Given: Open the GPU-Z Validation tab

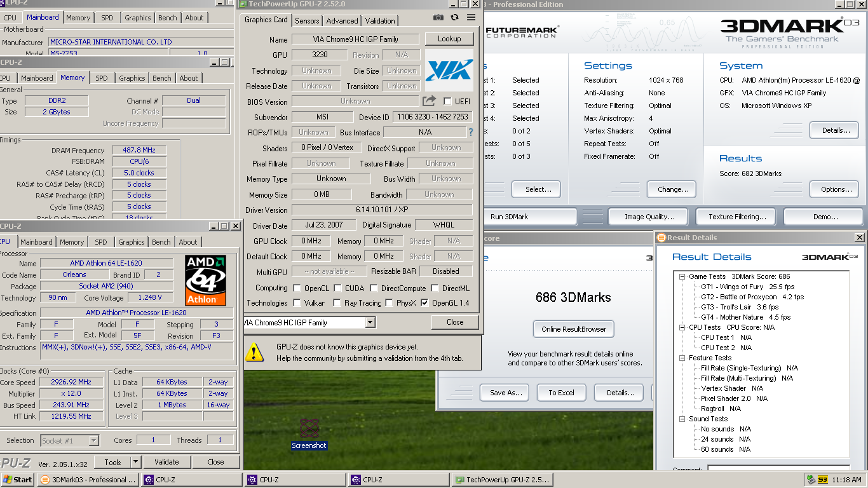Looking at the screenshot, I should pos(380,21).
